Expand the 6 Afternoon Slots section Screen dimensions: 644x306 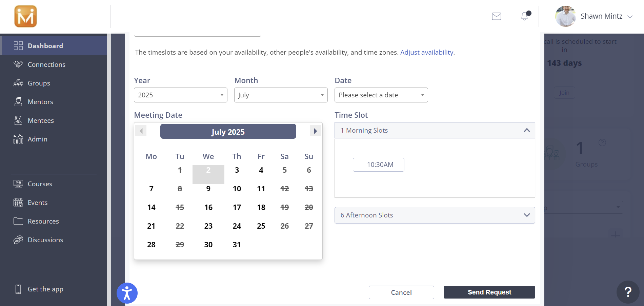(x=526, y=215)
